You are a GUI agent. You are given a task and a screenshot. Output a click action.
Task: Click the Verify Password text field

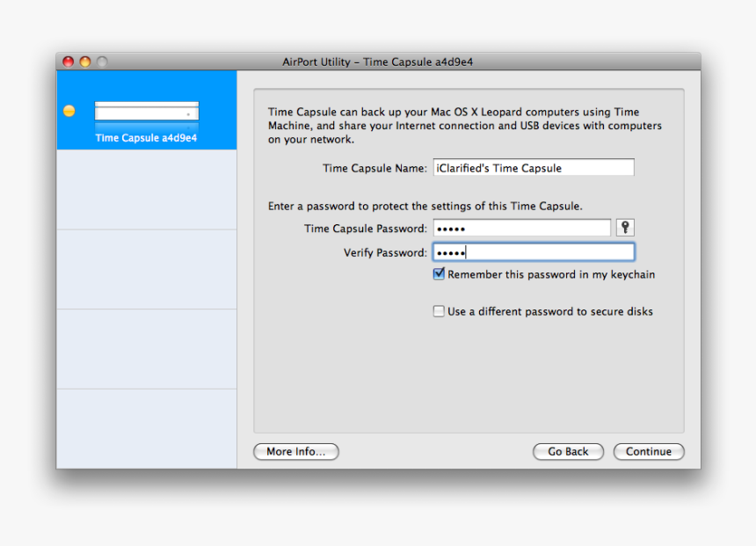click(x=534, y=251)
